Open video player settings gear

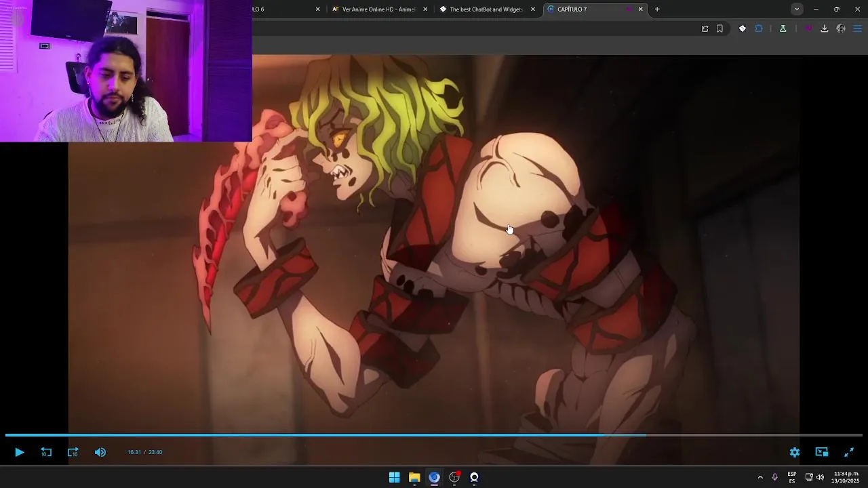pyautogui.click(x=795, y=452)
